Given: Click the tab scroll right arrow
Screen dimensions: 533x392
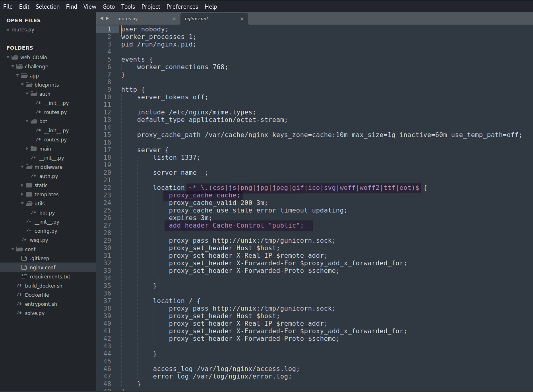Looking at the screenshot, I should click(x=107, y=18).
